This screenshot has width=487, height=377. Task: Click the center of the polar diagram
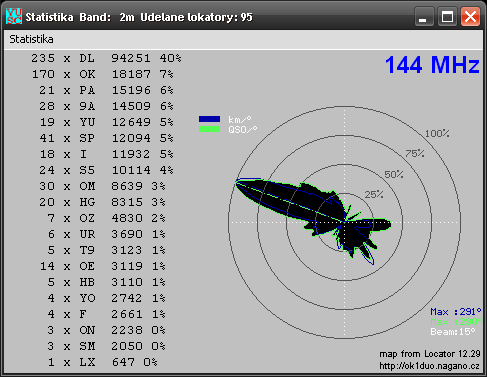(x=345, y=222)
